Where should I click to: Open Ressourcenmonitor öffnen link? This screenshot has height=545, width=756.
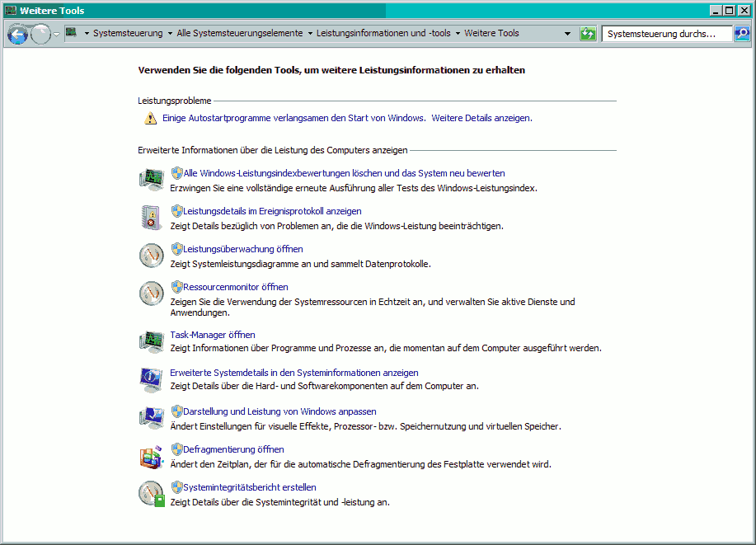coord(235,287)
